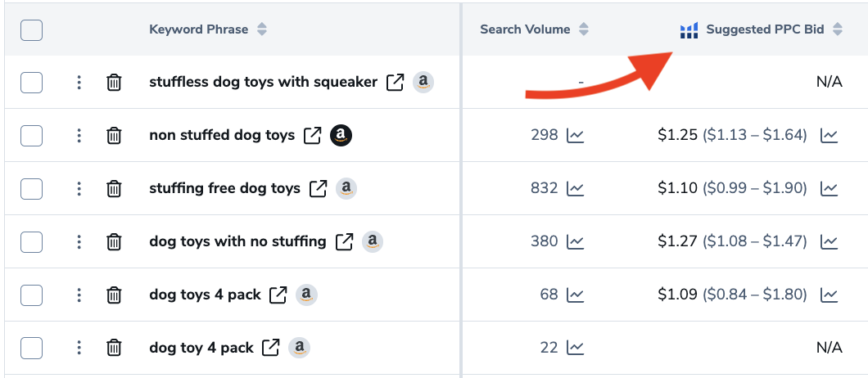Sort by Suggested PPC Bid using the arrows
This screenshot has width=868, height=378.
coord(838,30)
